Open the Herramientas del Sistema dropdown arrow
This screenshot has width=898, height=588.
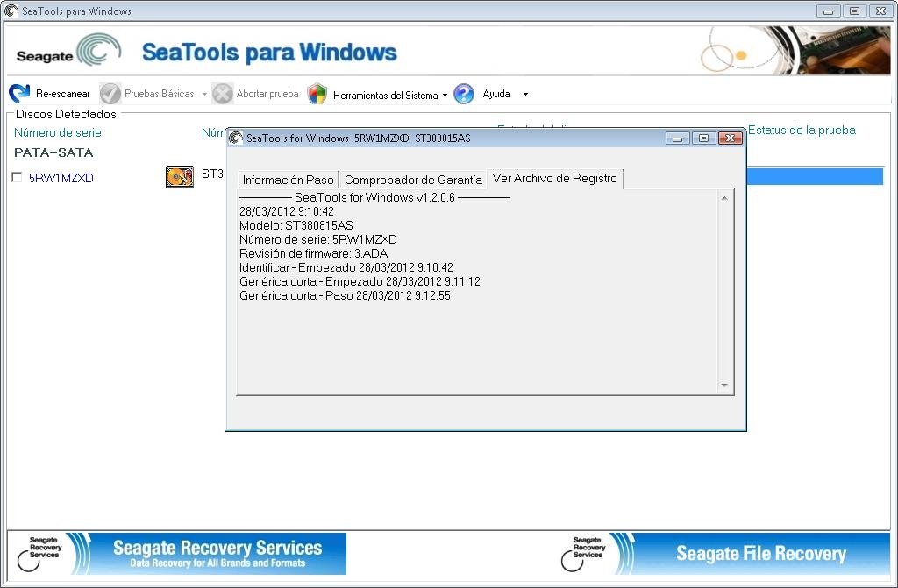[x=445, y=96]
